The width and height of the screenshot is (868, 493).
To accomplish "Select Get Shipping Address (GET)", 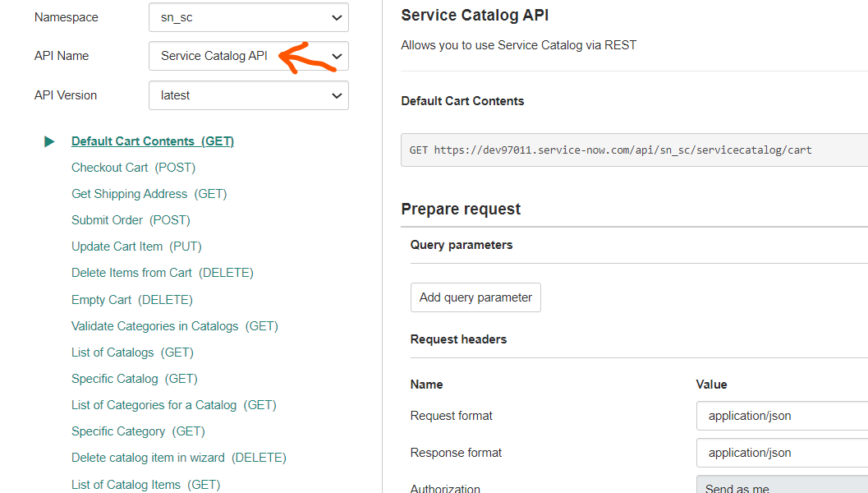I will pyautogui.click(x=149, y=194).
